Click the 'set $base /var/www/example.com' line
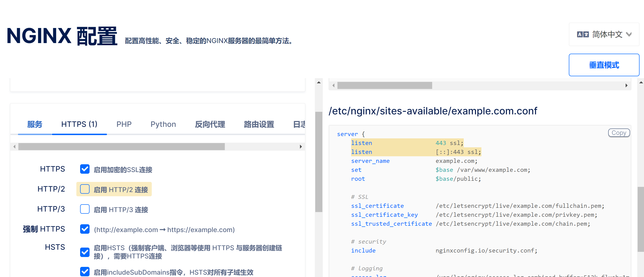The width and height of the screenshot is (644, 277). 440,170
